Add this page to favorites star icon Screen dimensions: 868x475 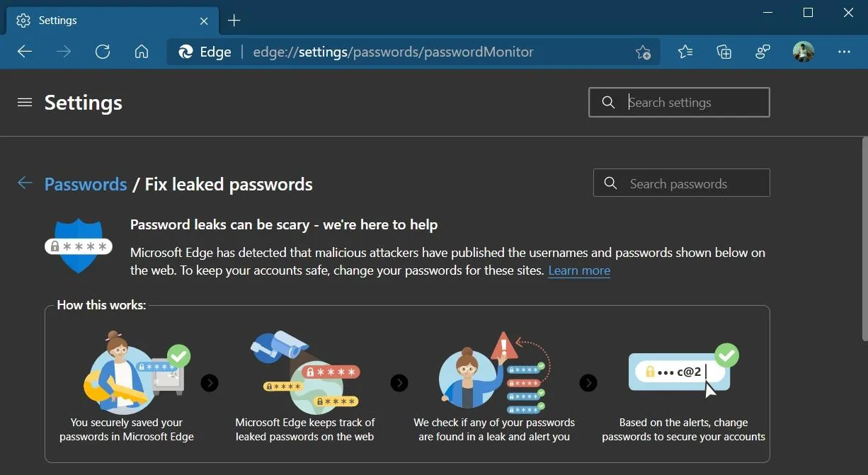click(x=642, y=52)
